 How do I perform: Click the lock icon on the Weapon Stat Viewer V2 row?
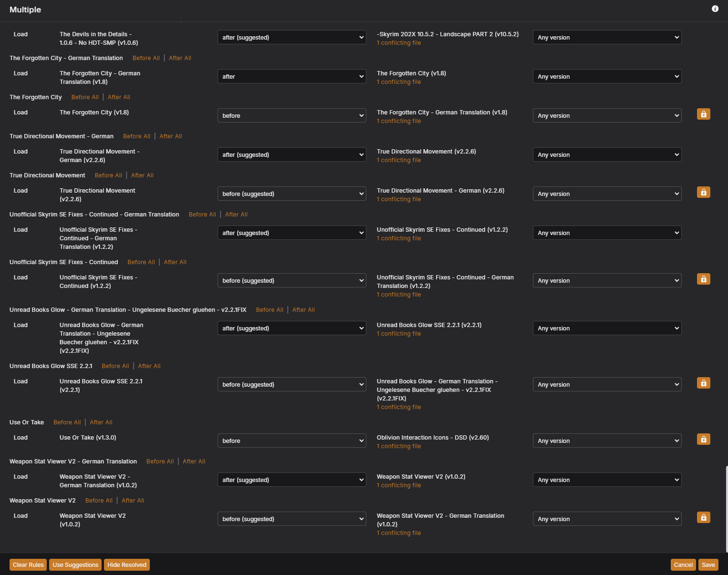[703, 517]
